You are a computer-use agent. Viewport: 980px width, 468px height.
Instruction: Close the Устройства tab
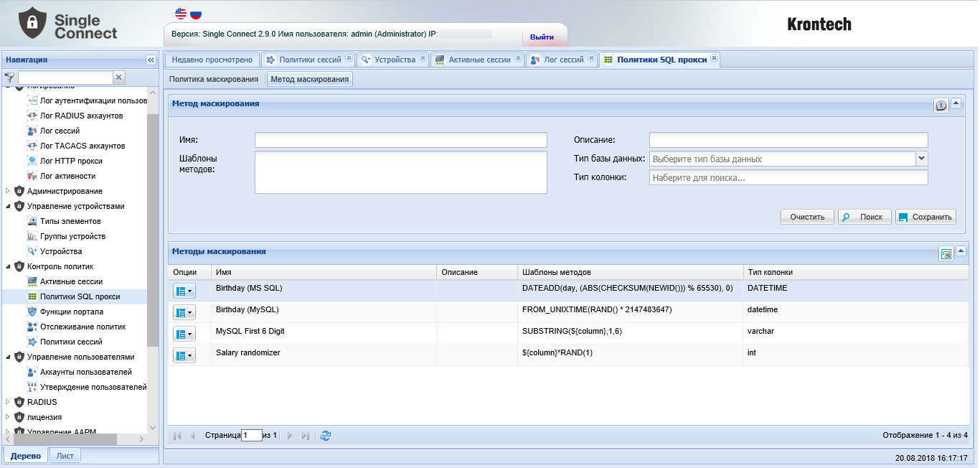pyautogui.click(x=423, y=59)
